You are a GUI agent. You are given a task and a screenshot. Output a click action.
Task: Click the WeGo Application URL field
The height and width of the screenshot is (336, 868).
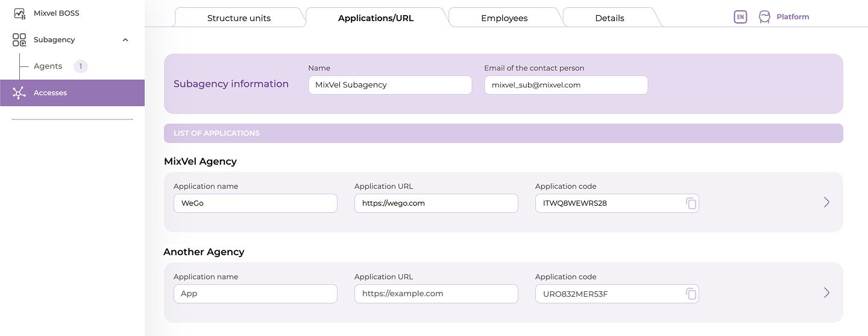(x=436, y=203)
